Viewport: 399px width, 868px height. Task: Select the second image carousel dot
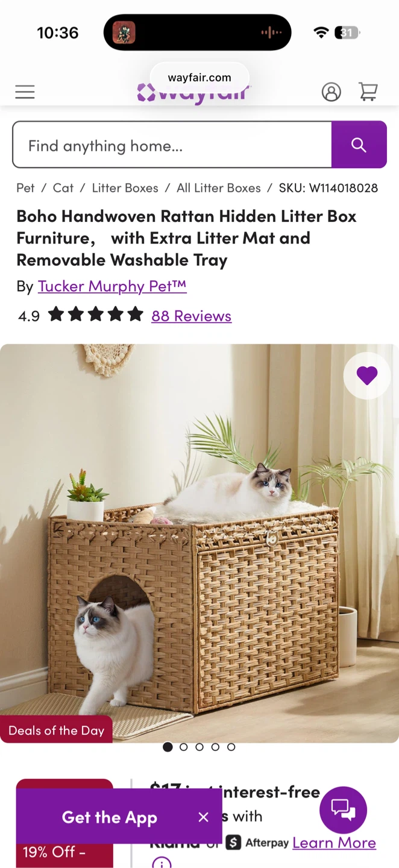coord(184,747)
